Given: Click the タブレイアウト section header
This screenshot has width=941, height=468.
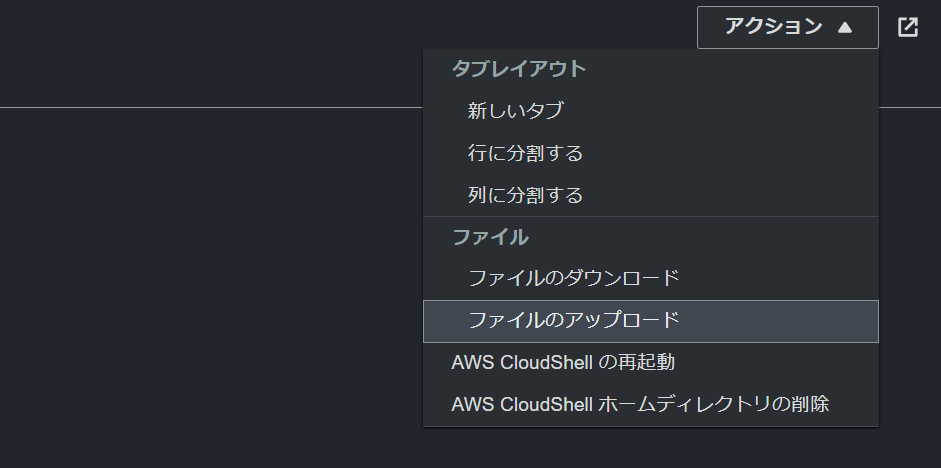Looking at the screenshot, I should [x=519, y=69].
